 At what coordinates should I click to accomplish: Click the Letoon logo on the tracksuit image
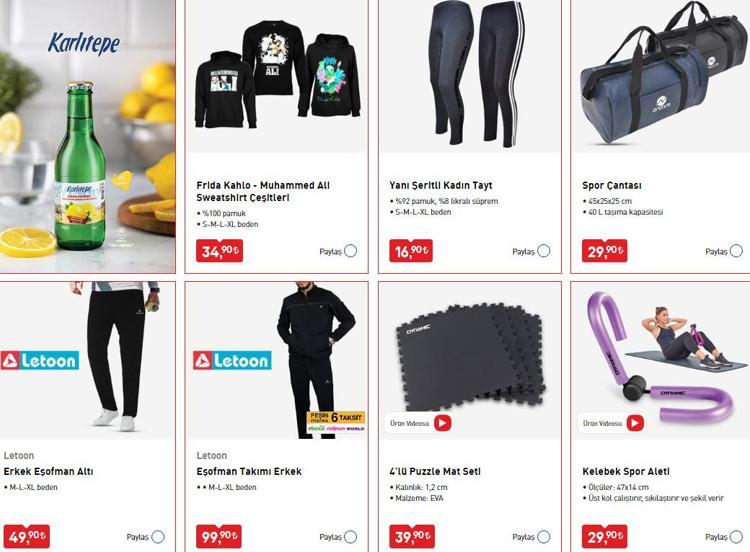pyautogui.click(x=232, y=360)
